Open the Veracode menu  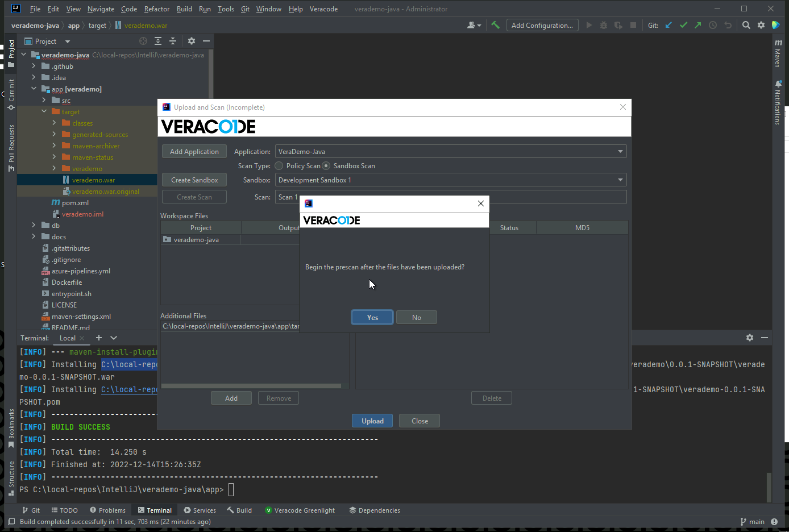[323, 9]
